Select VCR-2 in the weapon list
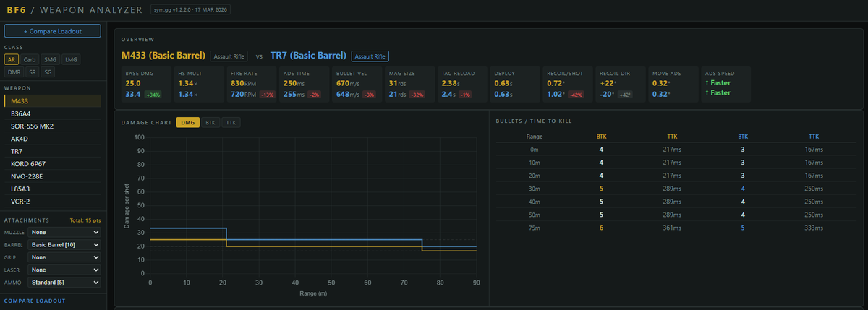This screenshot has width=868, height=310. tap(52, 201)
